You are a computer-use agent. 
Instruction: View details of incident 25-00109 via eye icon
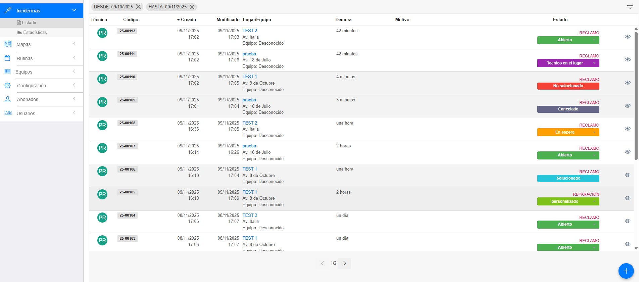(x=628, y=106)
